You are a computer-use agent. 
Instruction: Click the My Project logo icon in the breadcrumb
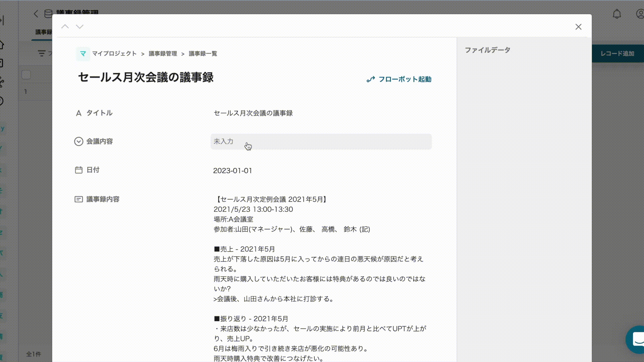(83, 54)
